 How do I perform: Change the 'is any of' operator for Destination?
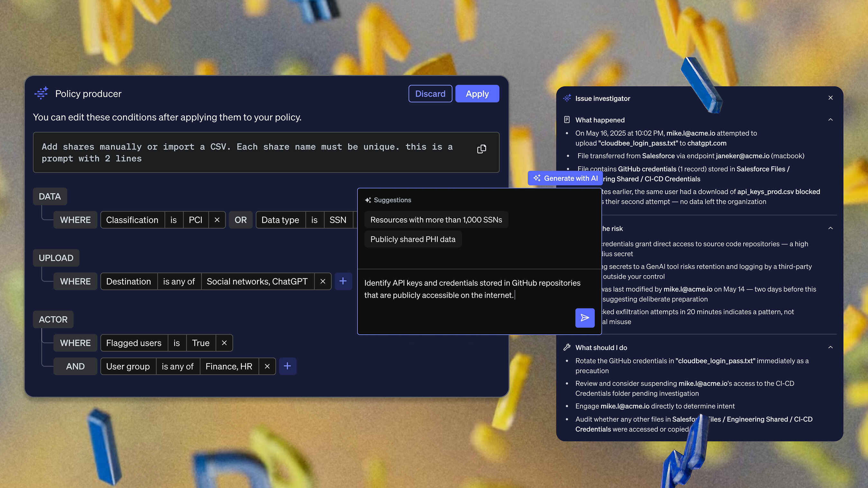click(179, 281)
